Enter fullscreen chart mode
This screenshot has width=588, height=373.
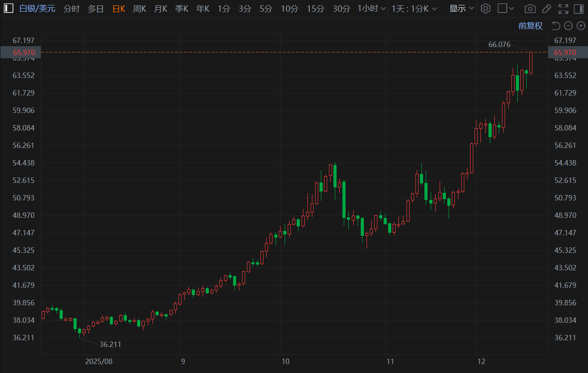pos(563,9)
